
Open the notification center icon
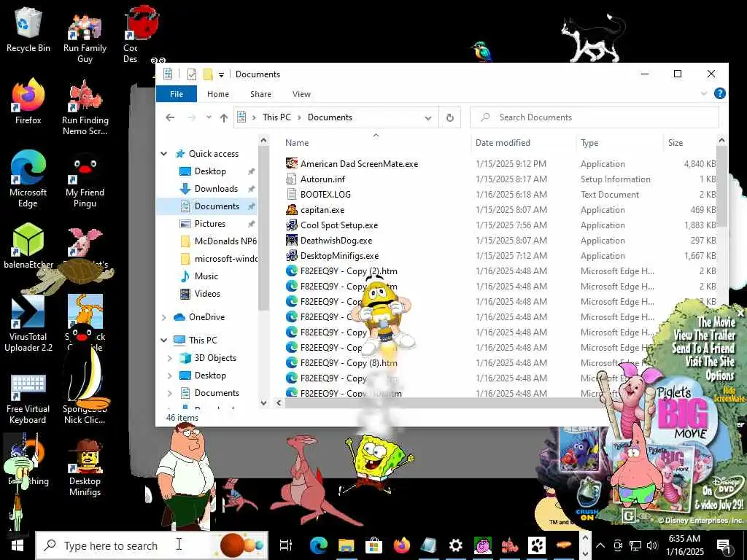724,546
